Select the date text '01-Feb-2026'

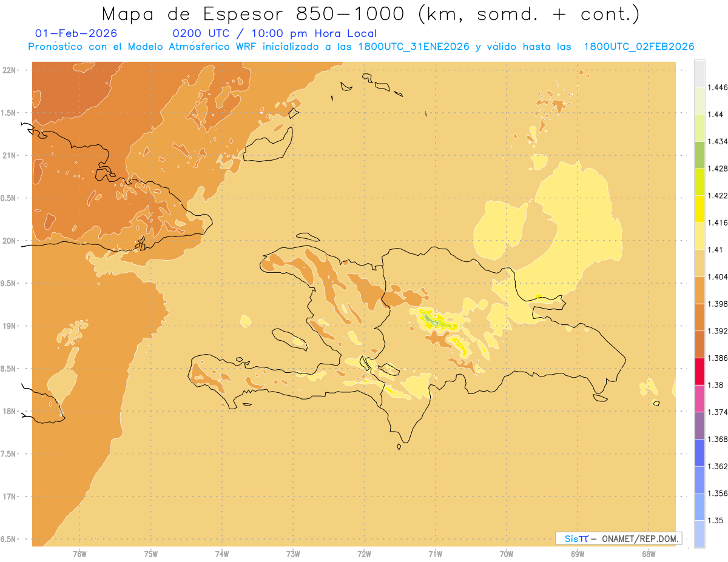tap(76, 33)
